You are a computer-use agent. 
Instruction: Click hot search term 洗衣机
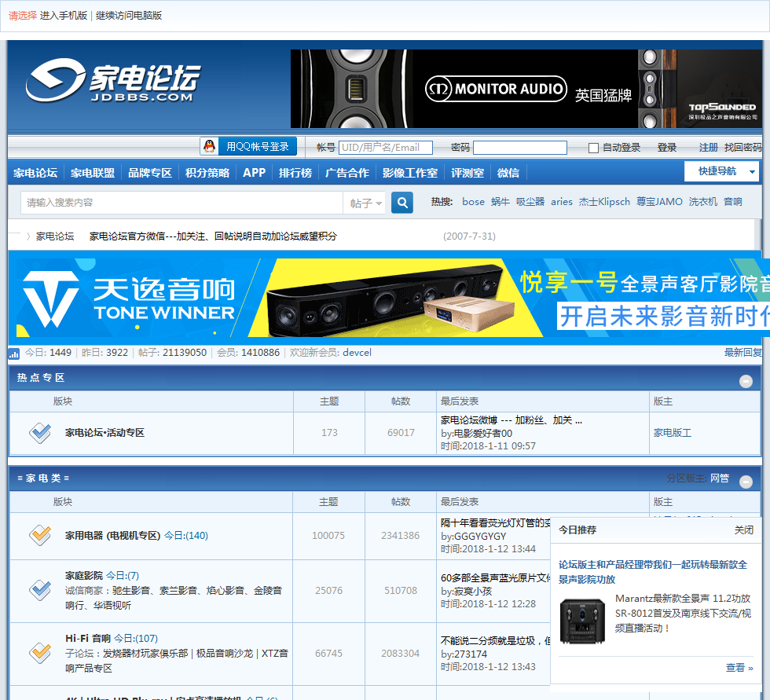pyautogui.click(x=703, y=202)
